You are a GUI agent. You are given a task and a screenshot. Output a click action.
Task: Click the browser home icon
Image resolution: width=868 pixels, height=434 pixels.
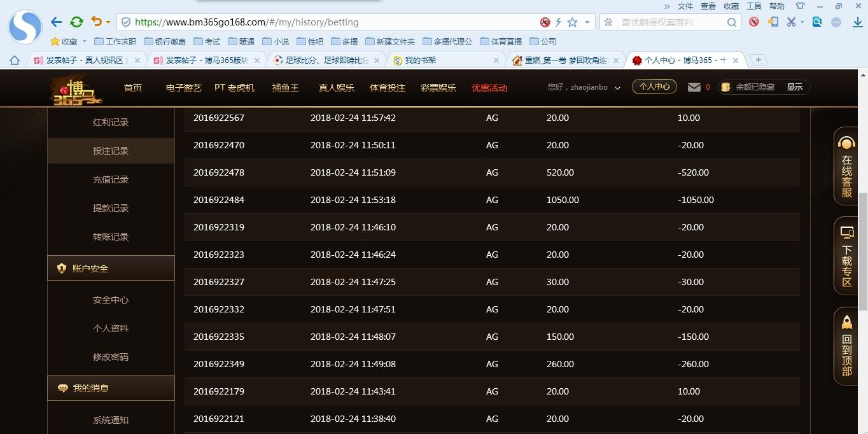[15, 60]
